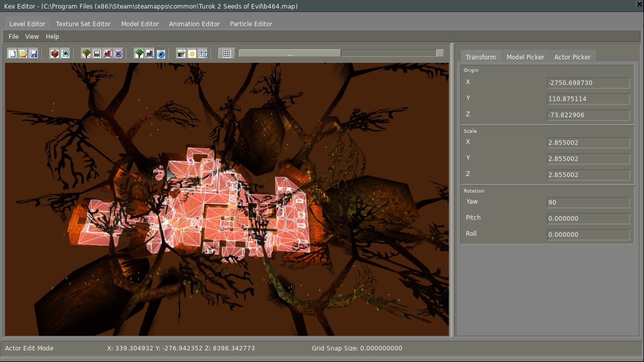
Task: Toggle the green tree actor mode button
Action: click(x=139, y=54)
